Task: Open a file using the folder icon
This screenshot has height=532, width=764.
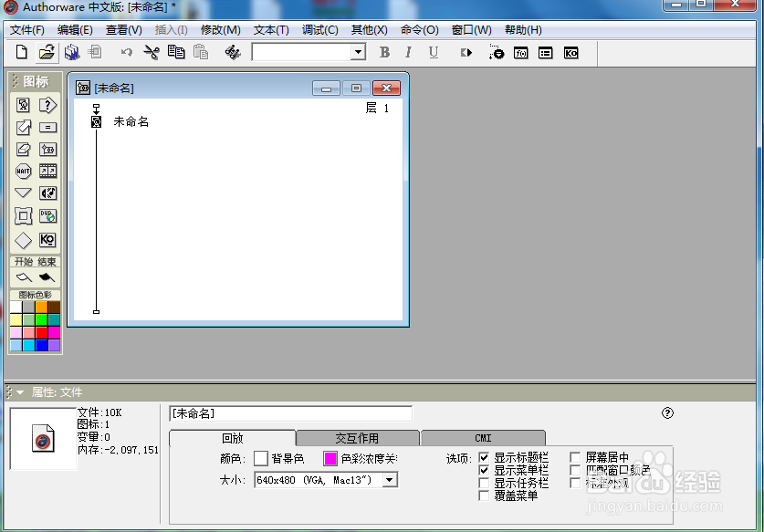Action: pyautogui.click(x=47, y=52)
